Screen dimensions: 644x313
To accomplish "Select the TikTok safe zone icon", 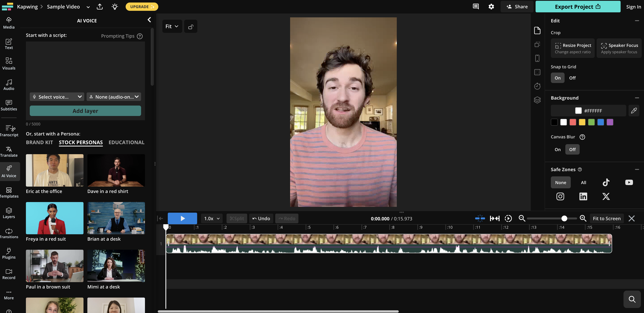I will 606,182.
